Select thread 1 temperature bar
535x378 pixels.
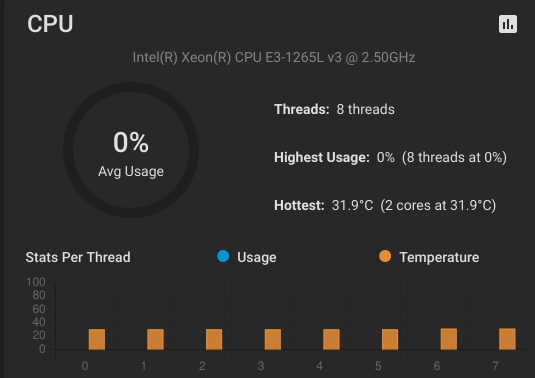155,339
